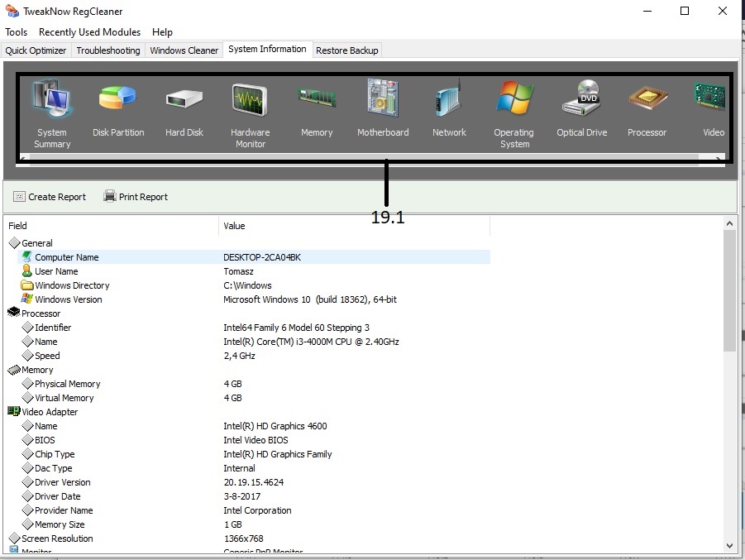Switch to the Windows Cleaner tab
Viewport: 745px width, 560px height.
click(x=184, y=50)
